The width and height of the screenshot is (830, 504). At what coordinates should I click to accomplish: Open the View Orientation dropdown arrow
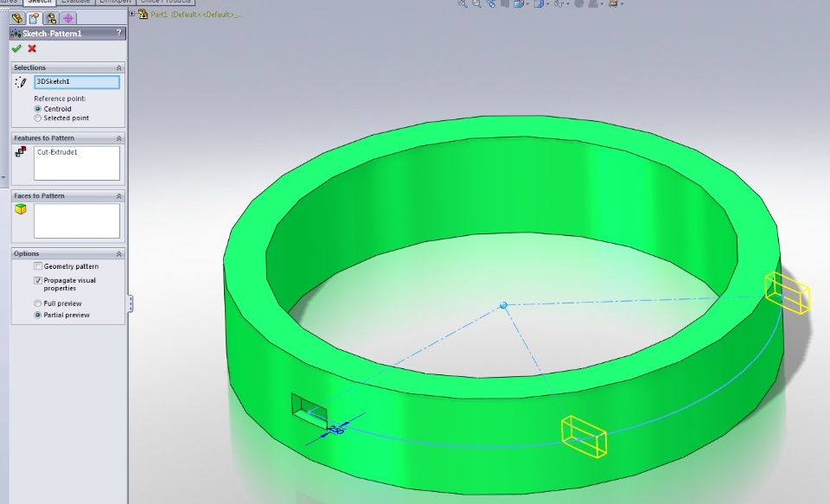pos(527,4)
